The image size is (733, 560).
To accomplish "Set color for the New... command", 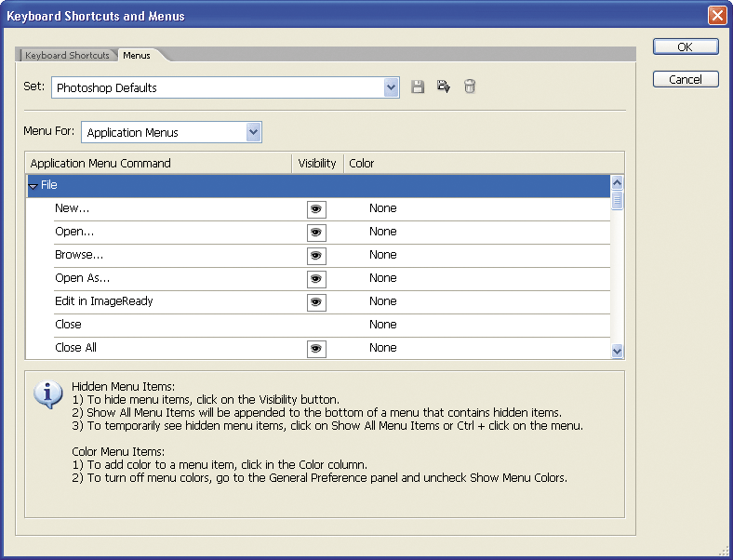I will 382,208.
